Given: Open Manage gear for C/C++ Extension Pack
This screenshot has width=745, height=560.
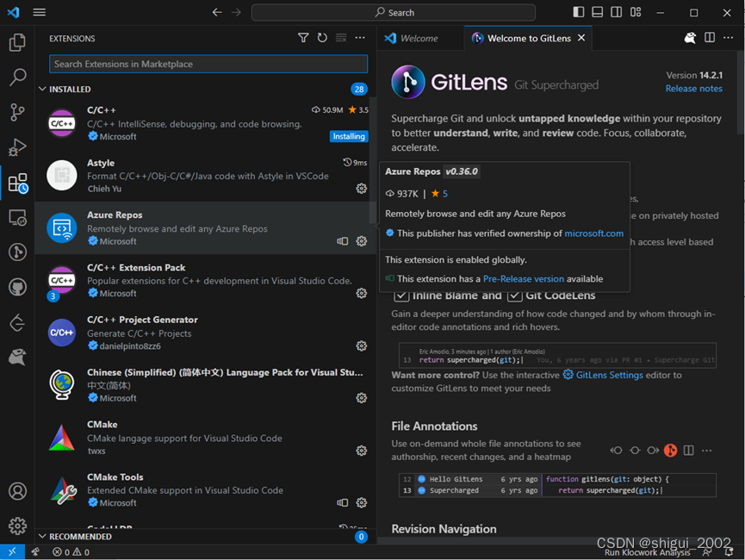Looking at the screenshot, I should [362, 293].
